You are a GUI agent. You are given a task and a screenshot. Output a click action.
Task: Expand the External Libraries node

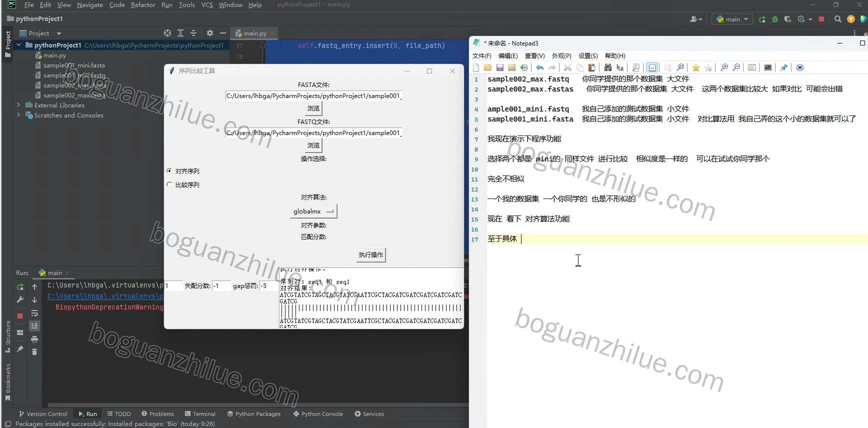tap(18, 105)
